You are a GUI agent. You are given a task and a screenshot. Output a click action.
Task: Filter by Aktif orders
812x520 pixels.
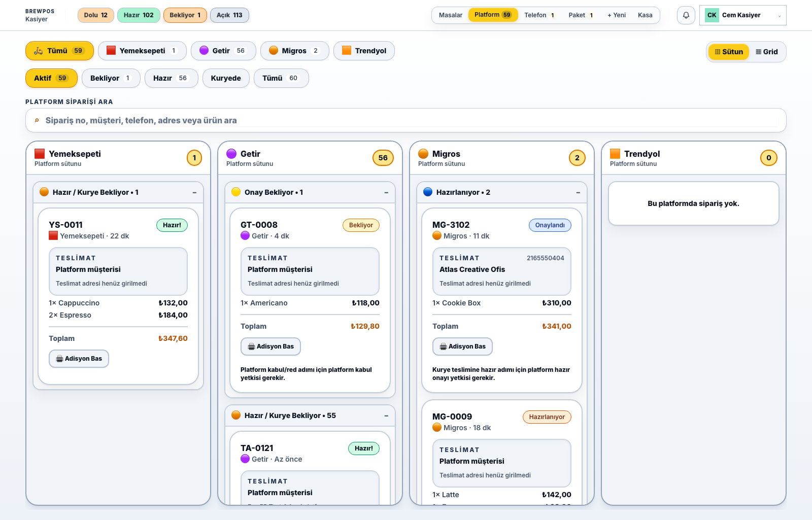pyautogui.click(x=51, y=78)
